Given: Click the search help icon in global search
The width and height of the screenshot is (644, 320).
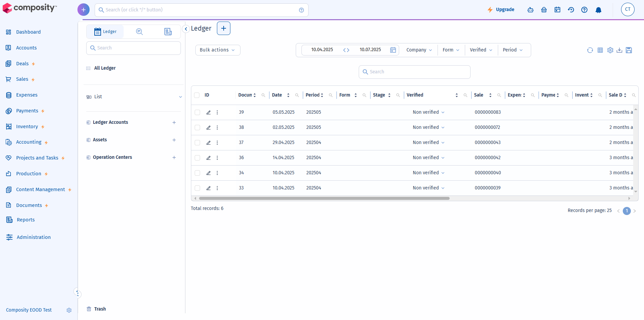Looking at the screenshot, I should (301, 10).
